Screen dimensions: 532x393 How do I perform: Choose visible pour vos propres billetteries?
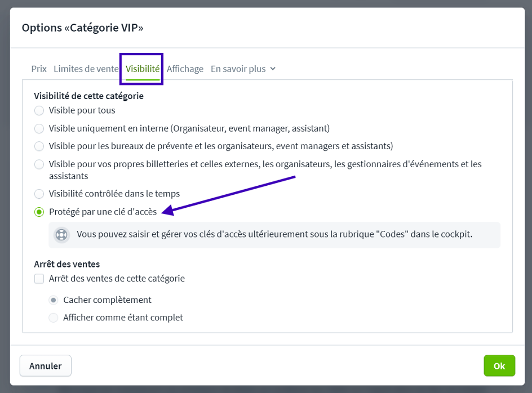point(39,164)
